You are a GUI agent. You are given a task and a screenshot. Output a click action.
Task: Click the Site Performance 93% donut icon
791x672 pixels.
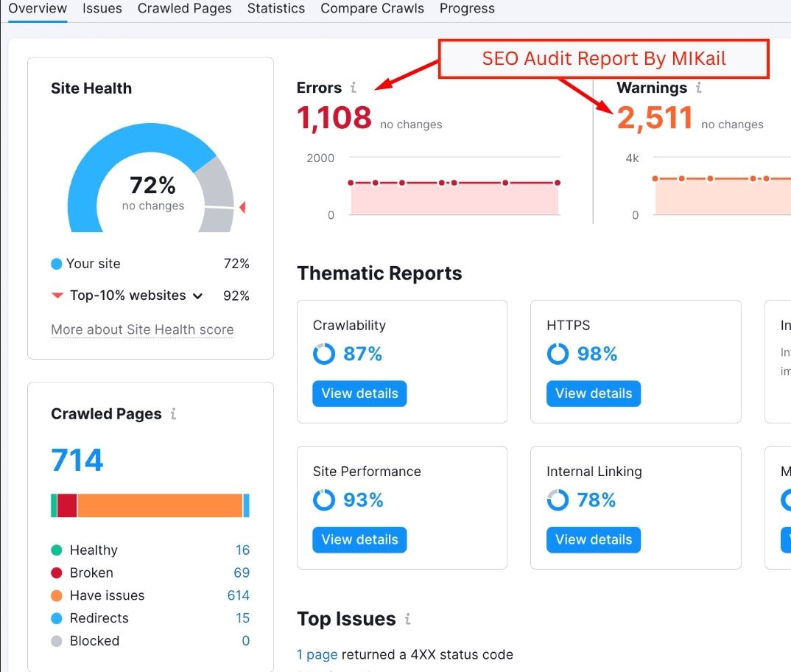323,500
